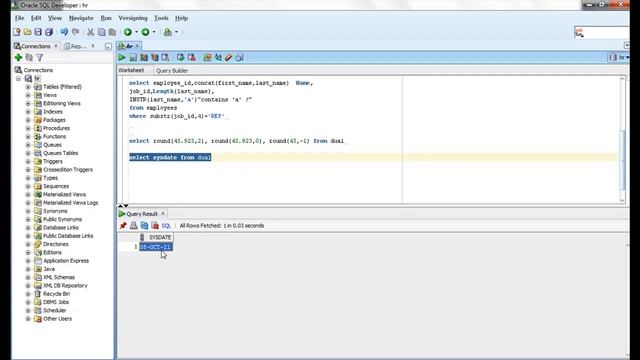This screenshot has height=360, width=640.
Task: Click the New file icon in main toolbar
Action: 17,32
